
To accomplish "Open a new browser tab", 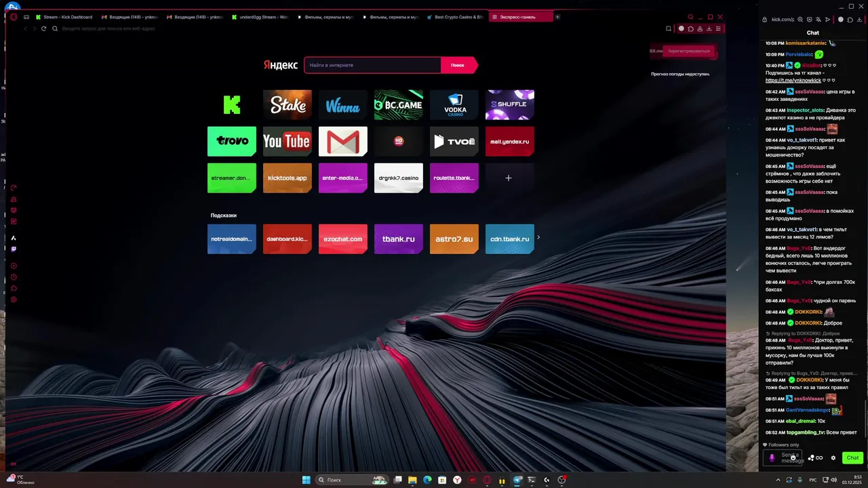I will coord(557,17).
